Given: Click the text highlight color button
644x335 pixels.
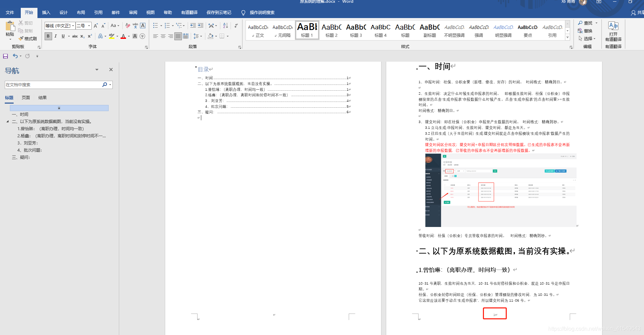Looking at the screenshot, I should pos(111,36).
